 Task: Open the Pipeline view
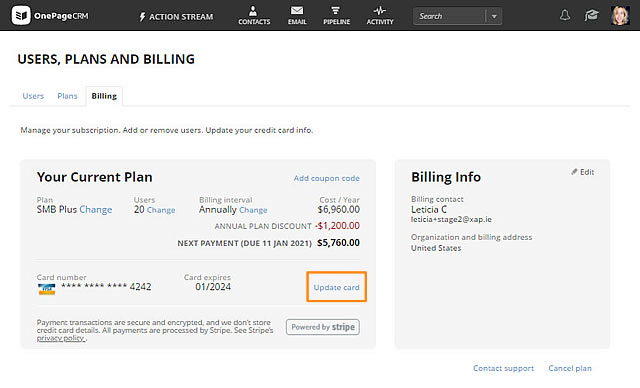click(336, 16)
